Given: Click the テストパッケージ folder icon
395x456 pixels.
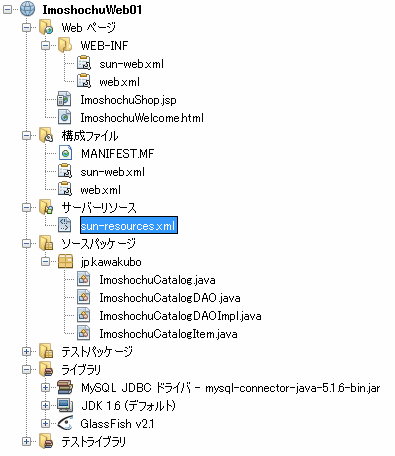Looking at the screenshot, I should pyautogui.click(x=46, y=351).
